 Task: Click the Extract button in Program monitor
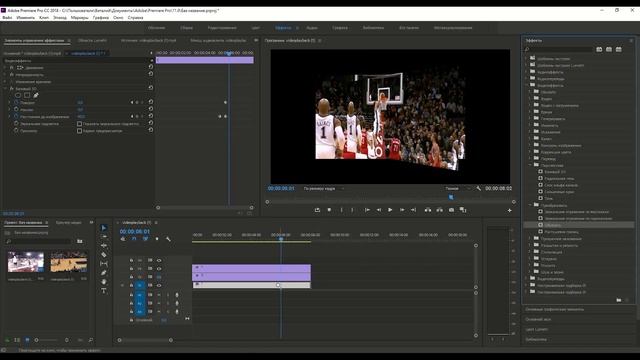pyautogui.click(x=440, y=210)
